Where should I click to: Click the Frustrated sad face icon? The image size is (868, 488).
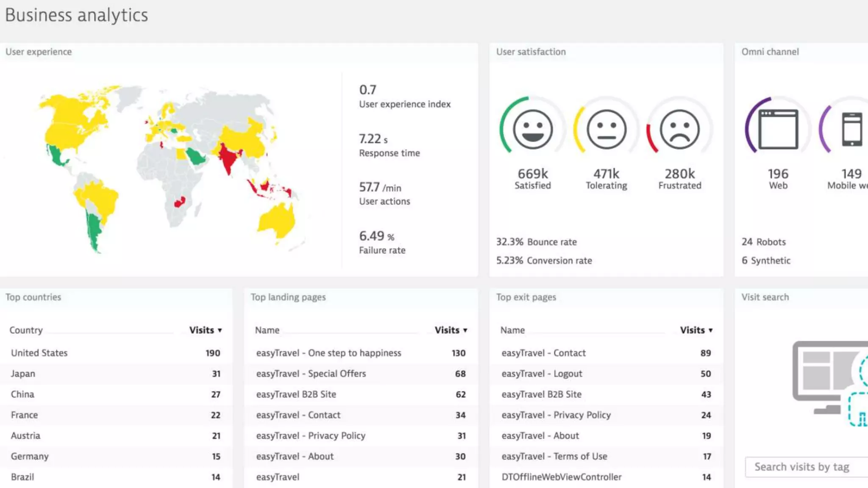[x=679, y=129]
